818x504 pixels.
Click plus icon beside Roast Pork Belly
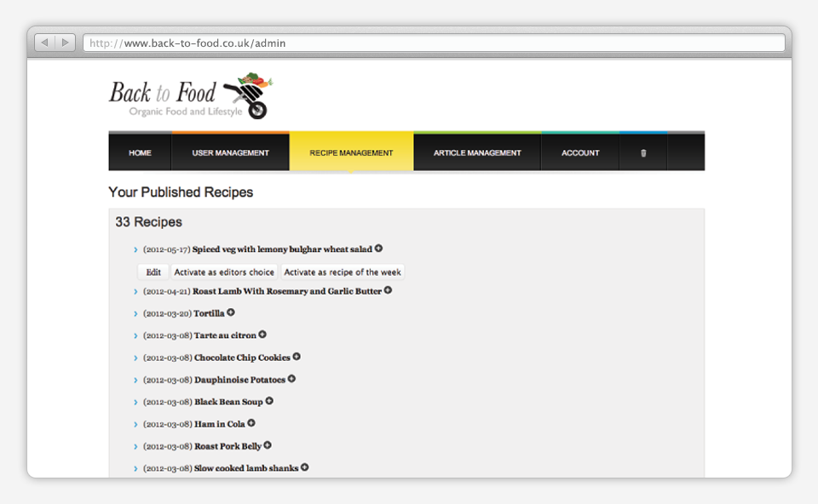point(268,445)
